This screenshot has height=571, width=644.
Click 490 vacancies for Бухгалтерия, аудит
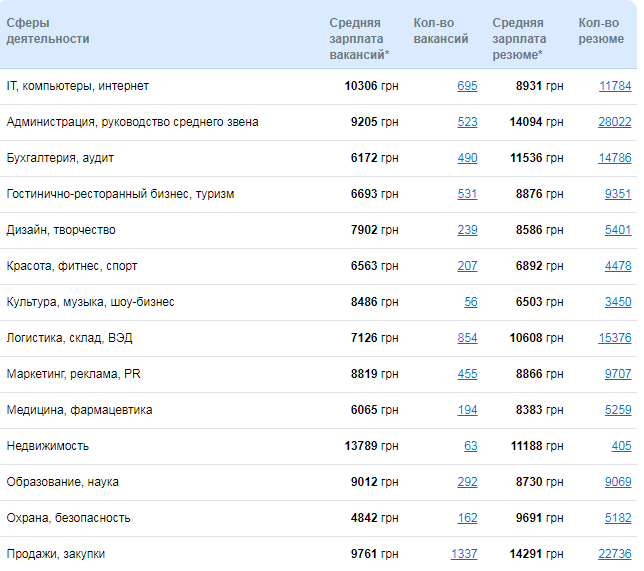pyautogui.click(x=467, y=158)
